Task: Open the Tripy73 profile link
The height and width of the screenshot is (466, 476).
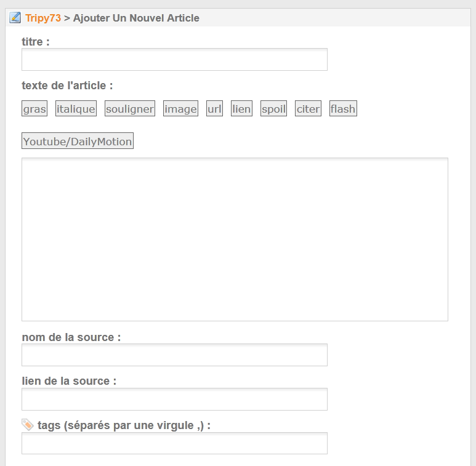Action: pyautogui.click(x=43, y=18)
